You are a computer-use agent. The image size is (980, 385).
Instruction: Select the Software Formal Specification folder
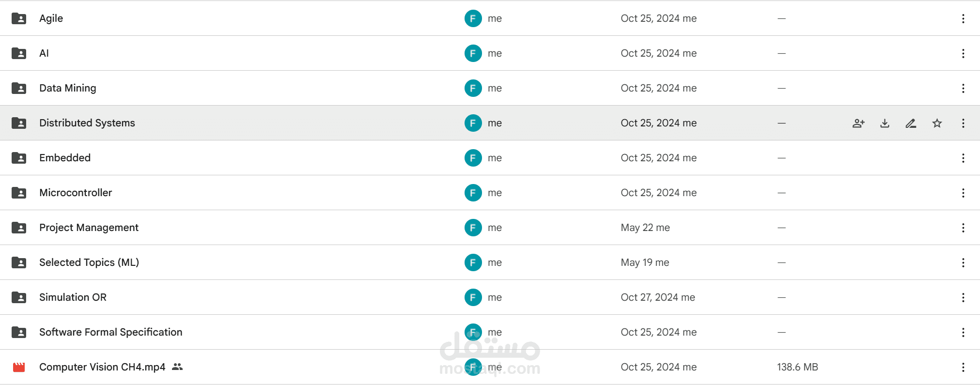click(110, 332)
